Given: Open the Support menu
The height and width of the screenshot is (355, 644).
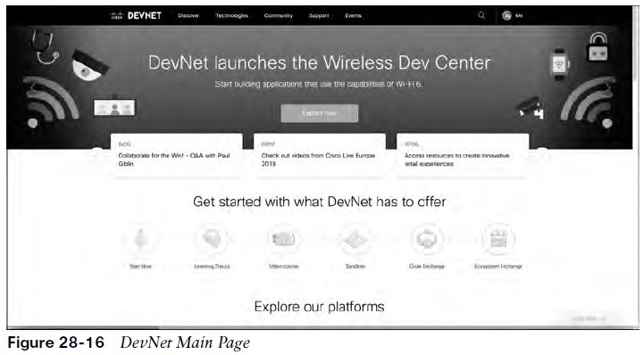Looking at the screenshot, I should pos(319,15).
